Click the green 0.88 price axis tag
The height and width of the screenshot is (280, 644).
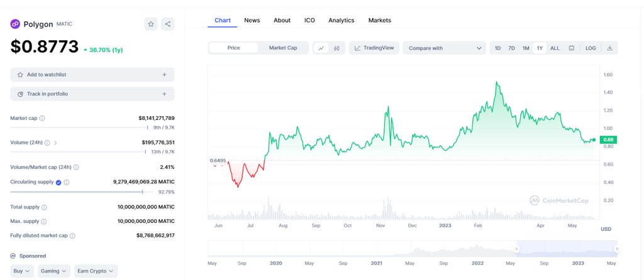608,140
